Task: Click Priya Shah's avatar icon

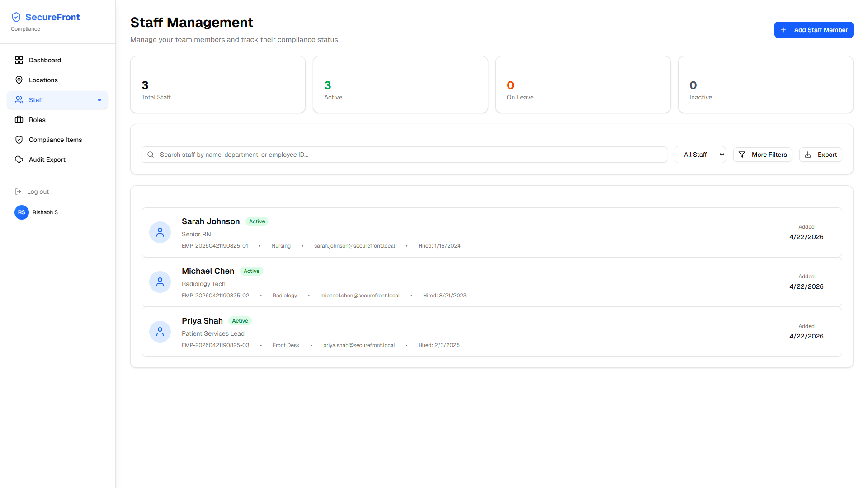Action: tap(160, 332)
